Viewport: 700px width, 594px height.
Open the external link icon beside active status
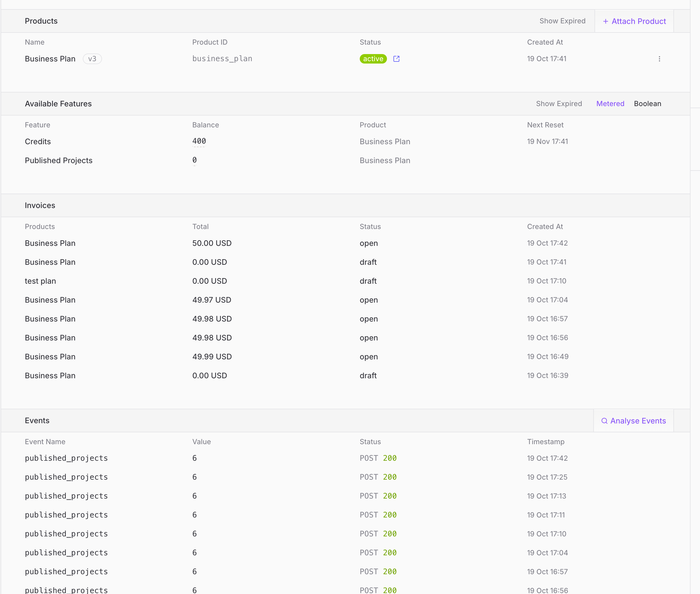pos(396,59)
